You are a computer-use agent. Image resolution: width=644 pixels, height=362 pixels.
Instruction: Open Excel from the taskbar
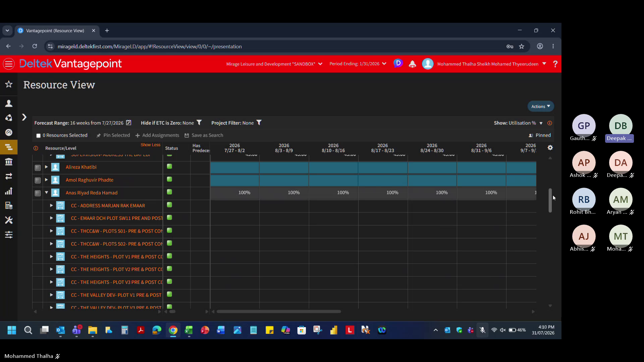(x=189, y=330)
